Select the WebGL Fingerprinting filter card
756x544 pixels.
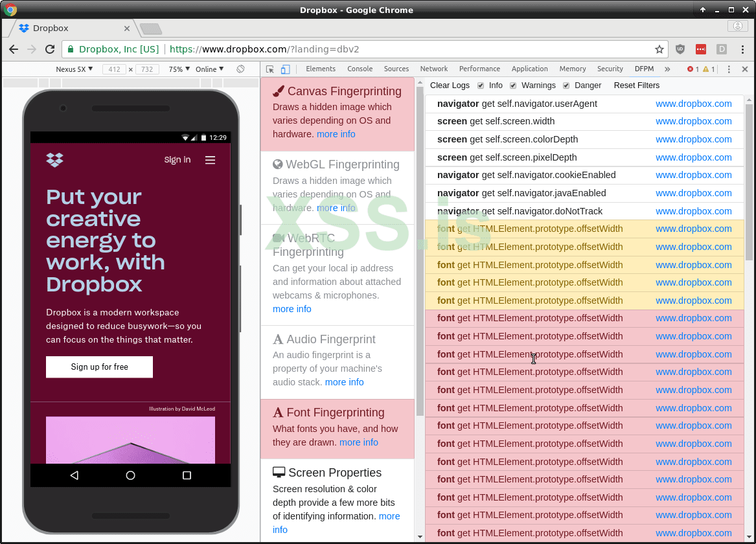pos(337,188)
